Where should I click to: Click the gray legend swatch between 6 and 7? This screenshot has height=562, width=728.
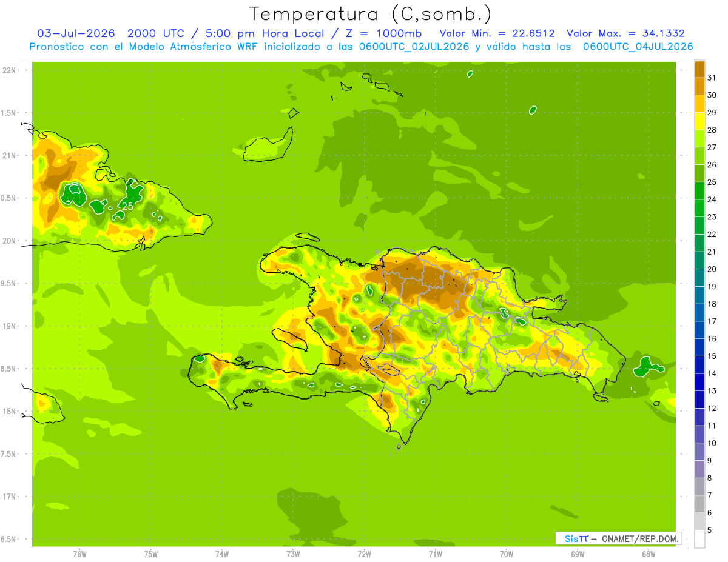(699, 504)
